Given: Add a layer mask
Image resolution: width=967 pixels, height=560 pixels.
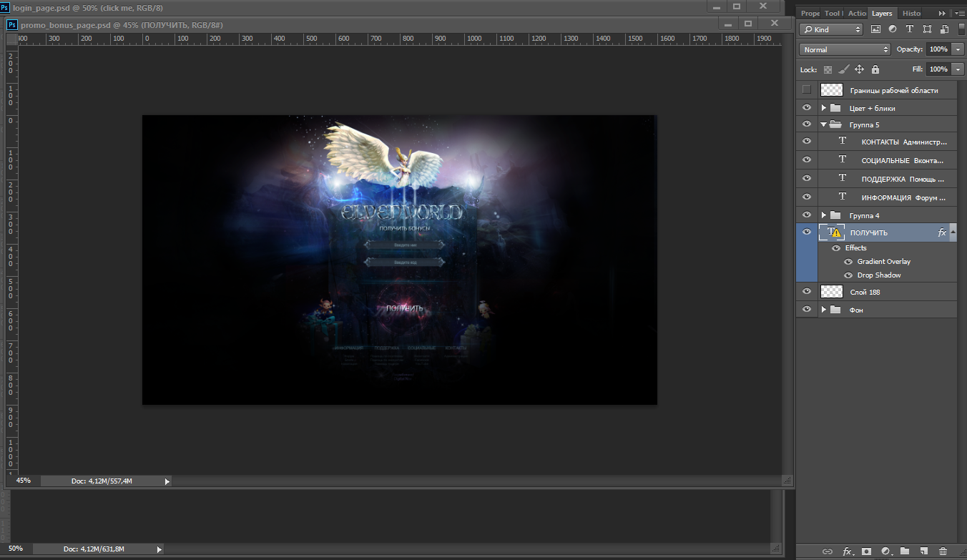Looking at the screenshot, I should tap(866, 551).
